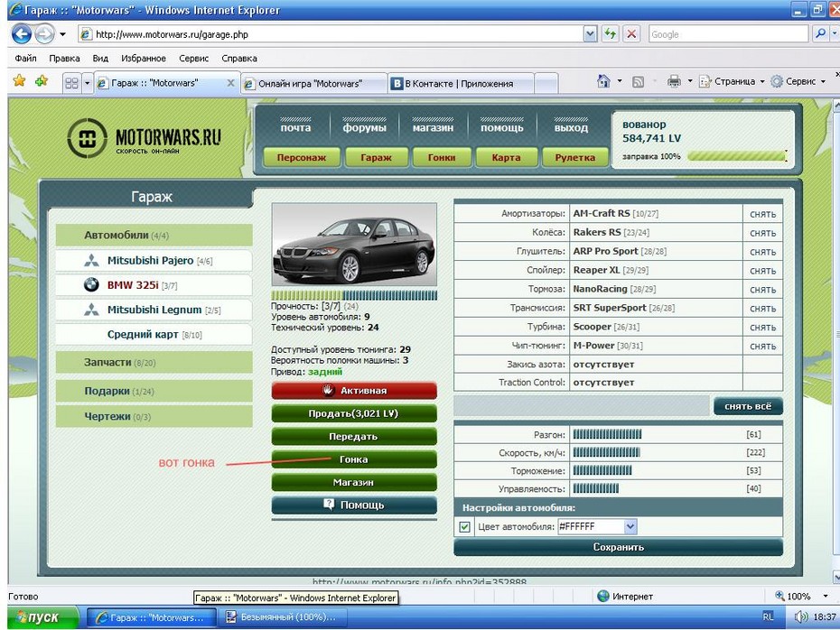Click the BMW emblem beside BMW 325i
The height and width of the screenshot is (630, 840).
tap(91, 284)
